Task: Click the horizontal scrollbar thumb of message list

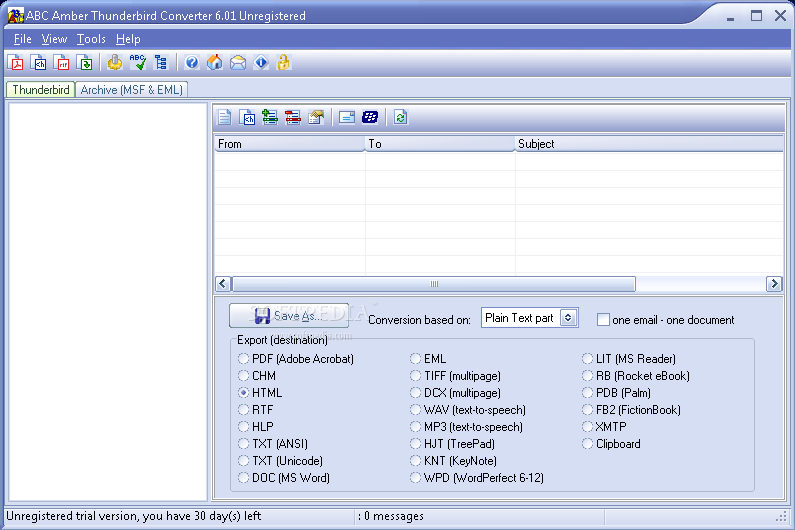Action: (x=434, y=284)
